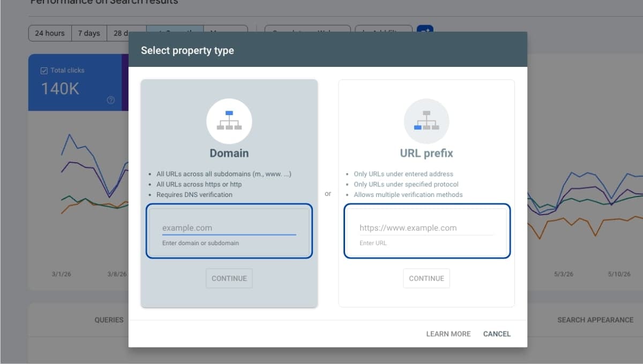Screen dimensions: 643x364
Task: Click the 3/1/26 chart date label
Action: coord(62,274)
